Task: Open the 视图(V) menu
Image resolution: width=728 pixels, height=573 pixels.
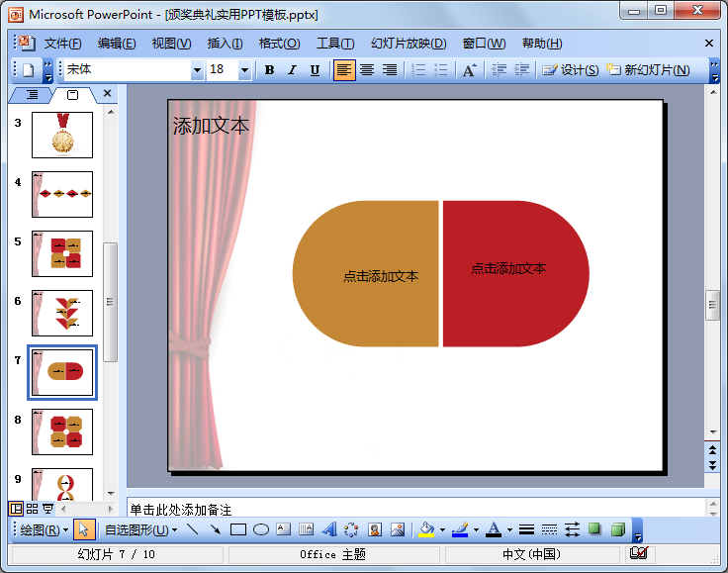Action: point(171,44)
